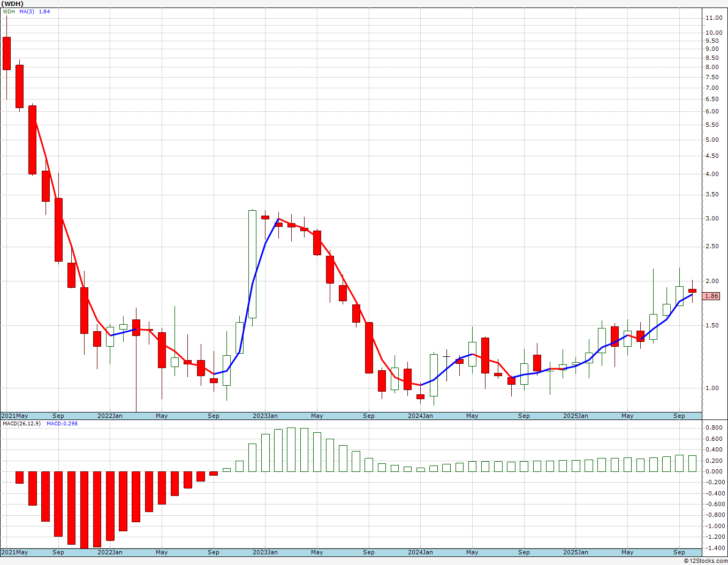Click the 2.00 price axis label
This screenshot has height=565, width=728.
tap(712, 281)
